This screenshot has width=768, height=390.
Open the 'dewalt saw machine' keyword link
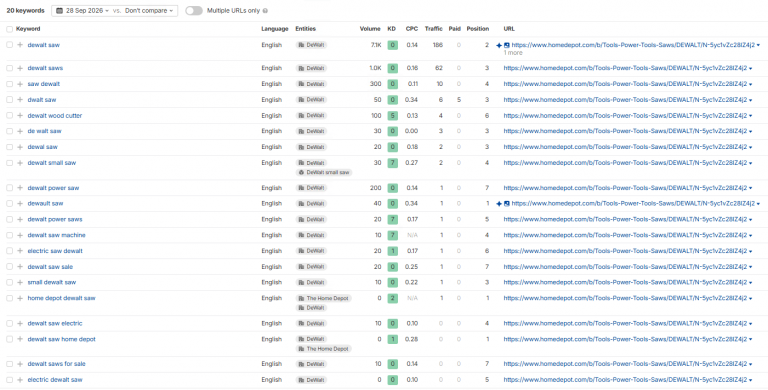pos(56,235)
